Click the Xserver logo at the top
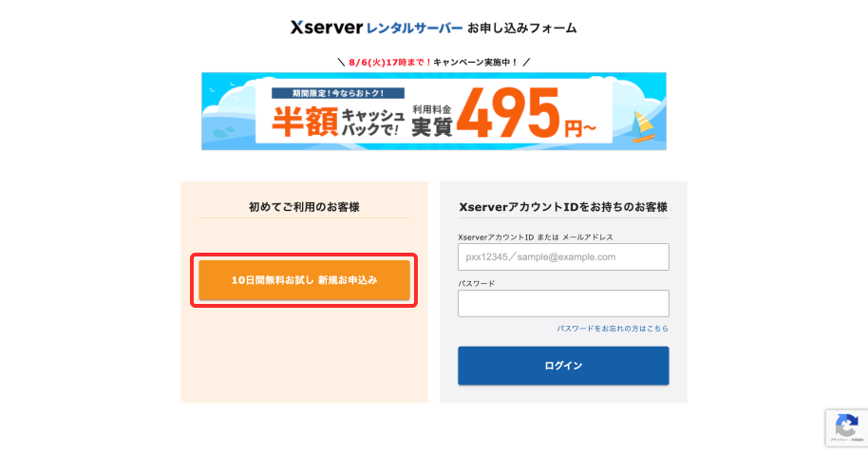The image size is (868, 455). click(x=327, y=28)
